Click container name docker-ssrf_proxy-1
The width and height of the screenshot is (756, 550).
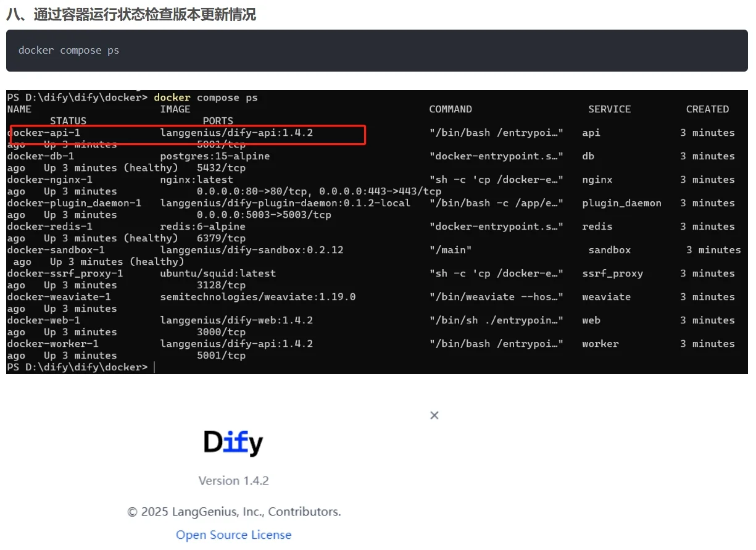click(x=65, y=273)
